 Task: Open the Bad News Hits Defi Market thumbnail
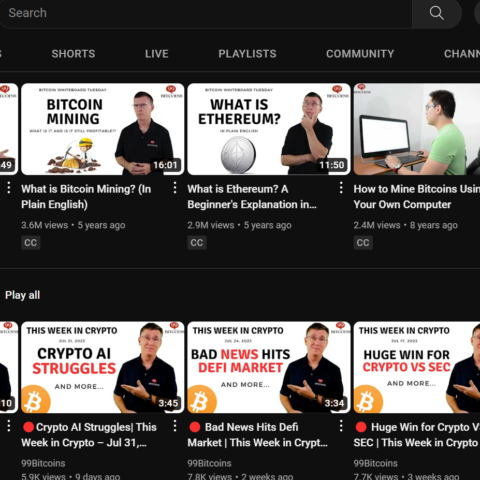(269, 367)
